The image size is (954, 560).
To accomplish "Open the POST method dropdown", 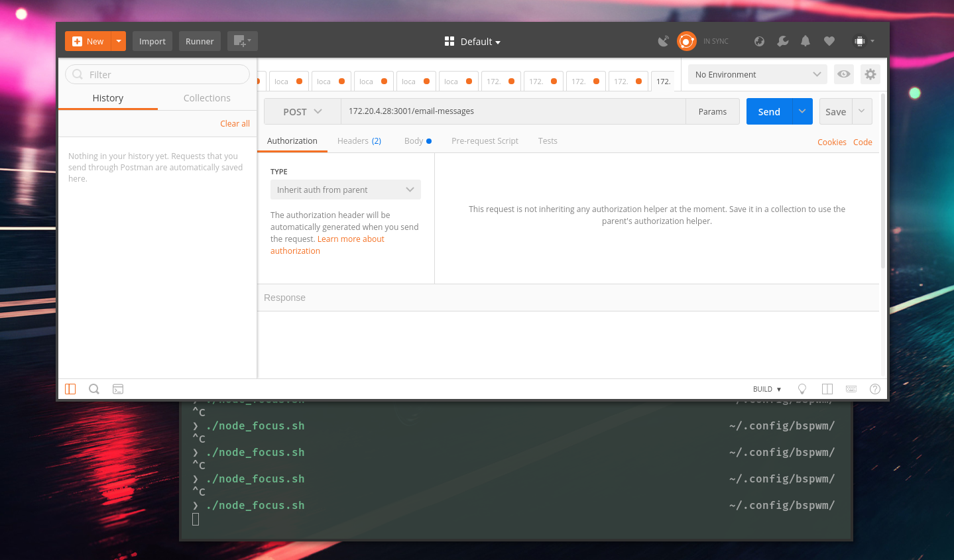I will (302, 111).
